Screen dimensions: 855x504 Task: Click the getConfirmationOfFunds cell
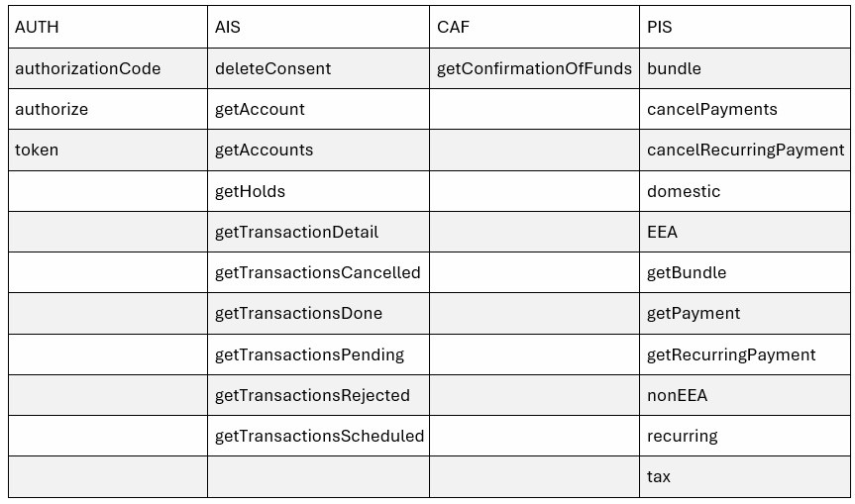(534, 68)
